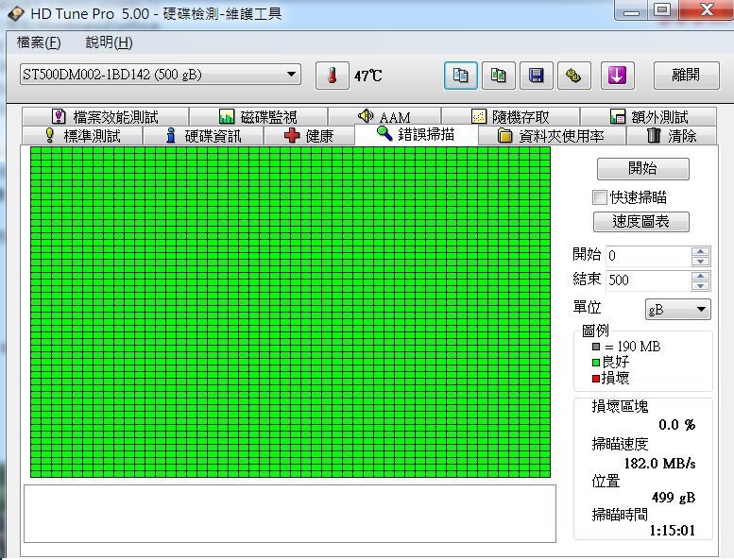734x560 pixels.
Task: Expand the 單位 gB unit dropdown
Action: 678,309
